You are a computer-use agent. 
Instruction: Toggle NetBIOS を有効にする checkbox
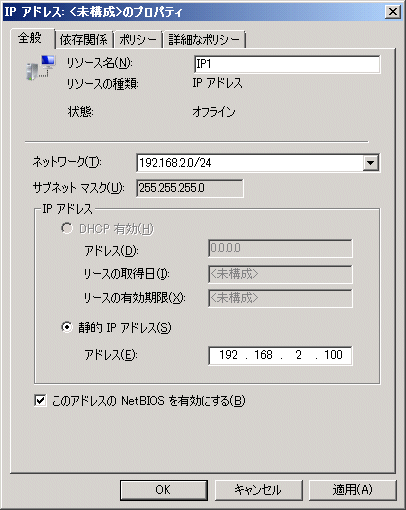coord(40,400)
